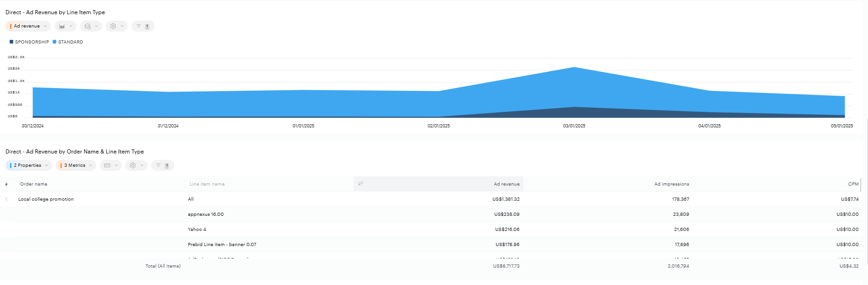Open the filter button on the chart widget
Screen dimensions: 868x285
pyautogui.click(x=142, y=26)
